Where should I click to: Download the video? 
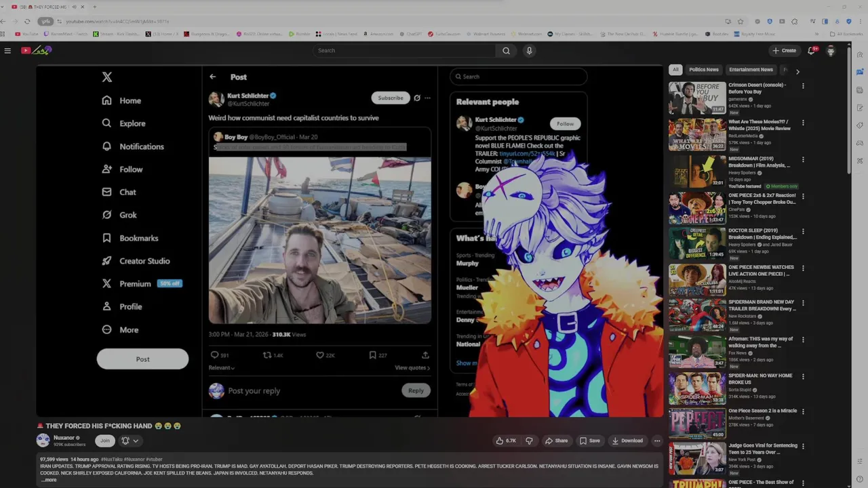[627, 441]
